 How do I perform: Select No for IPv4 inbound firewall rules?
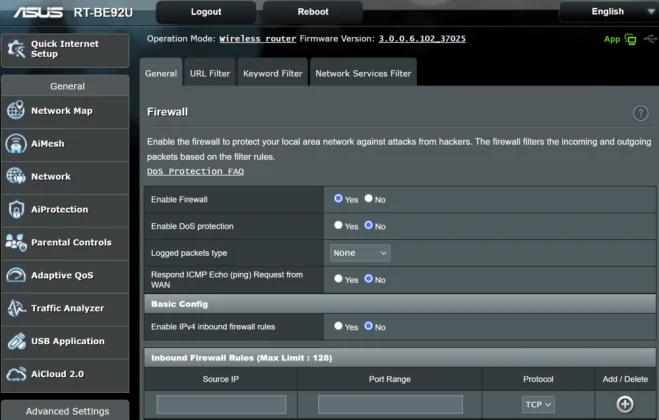(x=369, y=326)
